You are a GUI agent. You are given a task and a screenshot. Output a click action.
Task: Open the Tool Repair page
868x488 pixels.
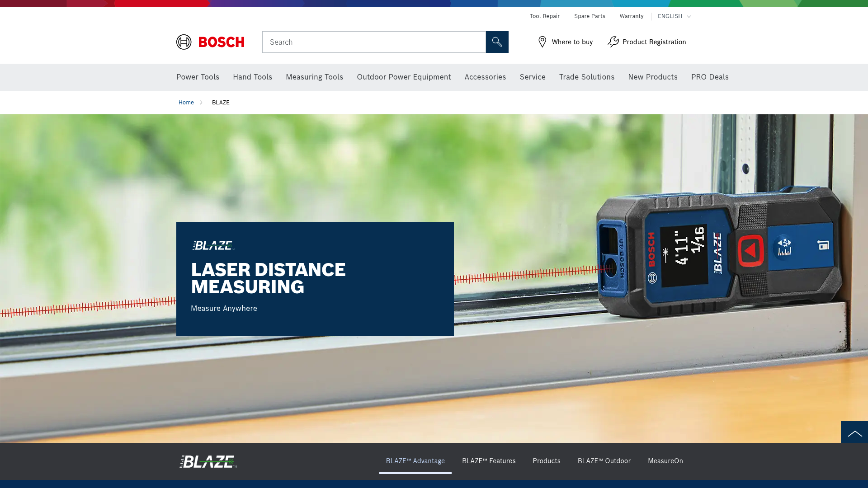tap(544, 16)
